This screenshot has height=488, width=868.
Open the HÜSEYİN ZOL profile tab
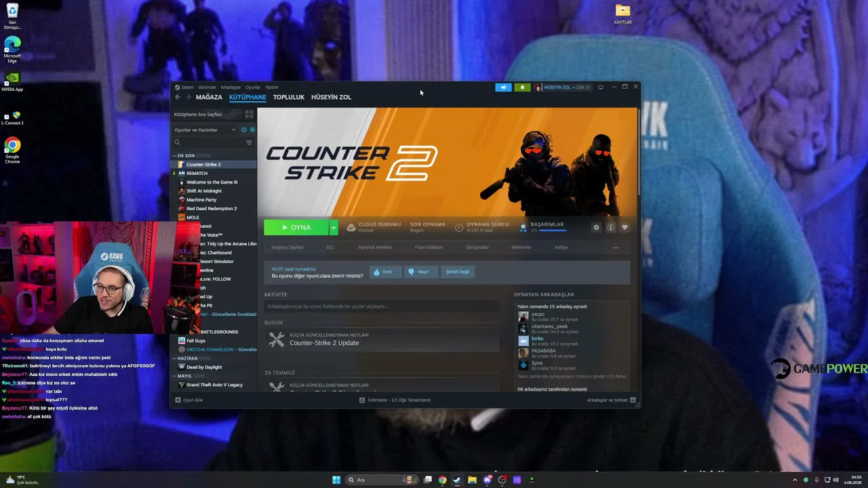331,97
